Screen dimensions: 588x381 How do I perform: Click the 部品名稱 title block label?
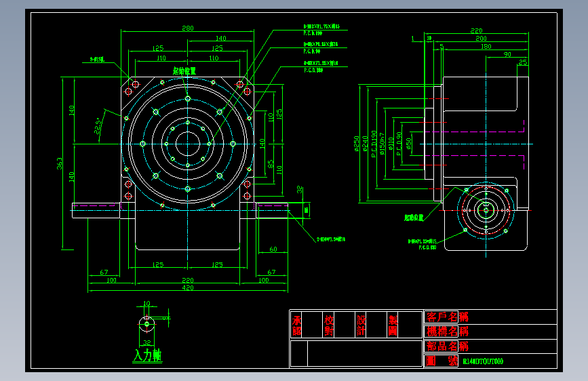point(448,346)
